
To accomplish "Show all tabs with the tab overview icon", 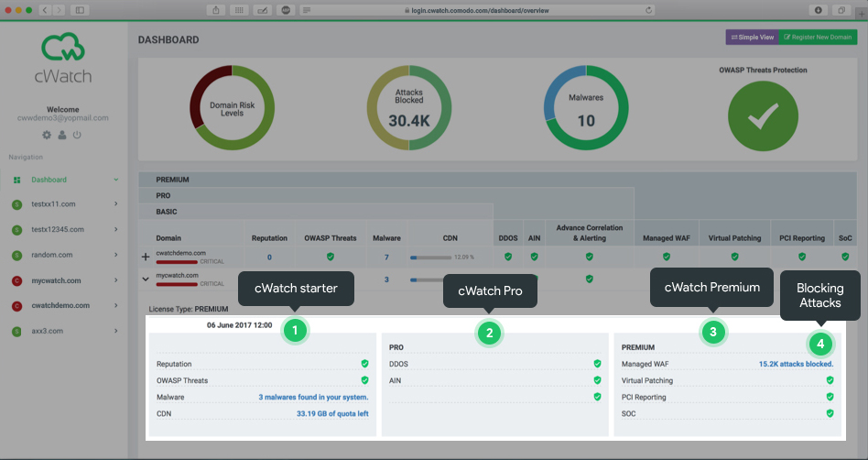I will click(x=841, y=10).
